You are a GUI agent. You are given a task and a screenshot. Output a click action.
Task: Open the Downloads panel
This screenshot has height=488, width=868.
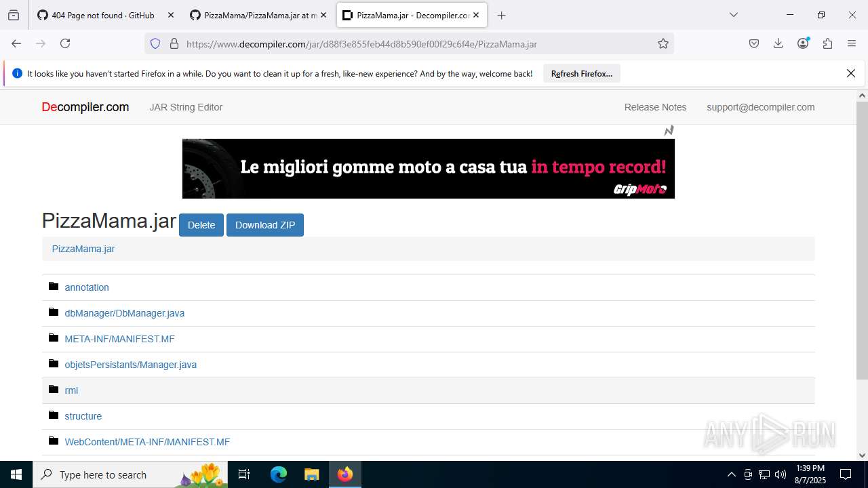pyautogui.click(x=778, y=43)
